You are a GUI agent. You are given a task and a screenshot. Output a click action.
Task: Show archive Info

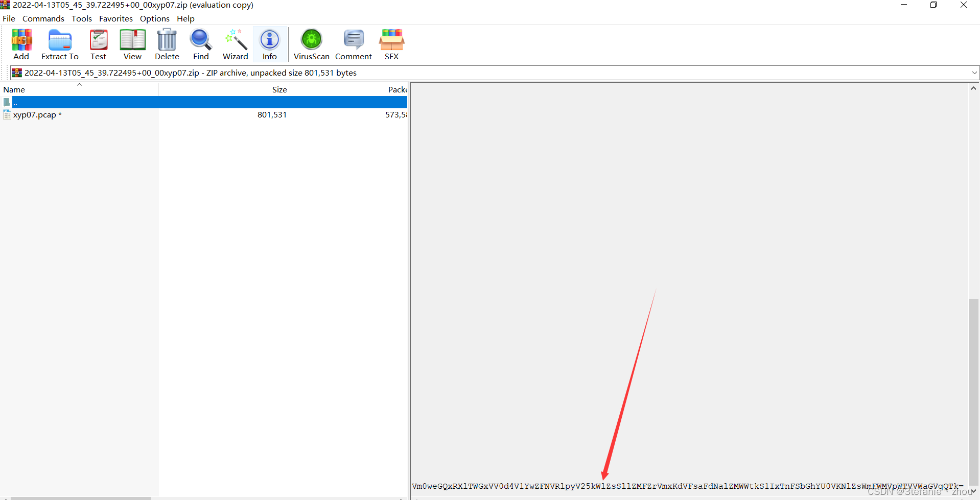(270, 44)
